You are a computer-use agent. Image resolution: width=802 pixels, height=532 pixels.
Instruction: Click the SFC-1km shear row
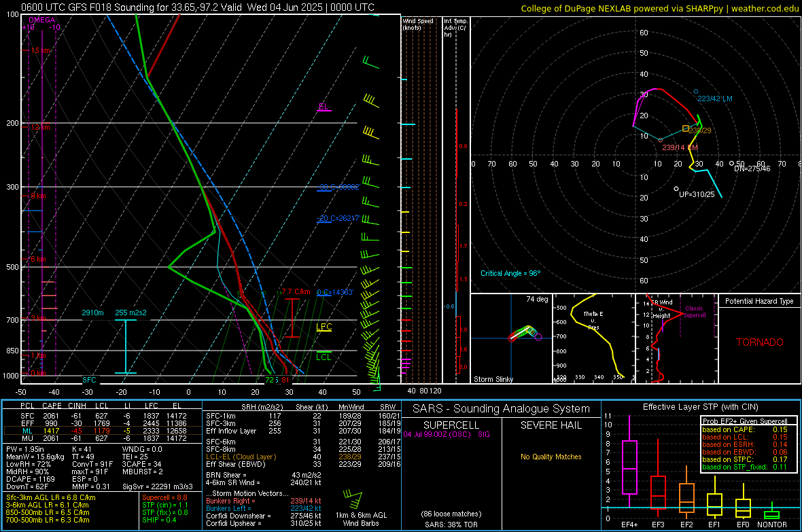pos(303,416)
